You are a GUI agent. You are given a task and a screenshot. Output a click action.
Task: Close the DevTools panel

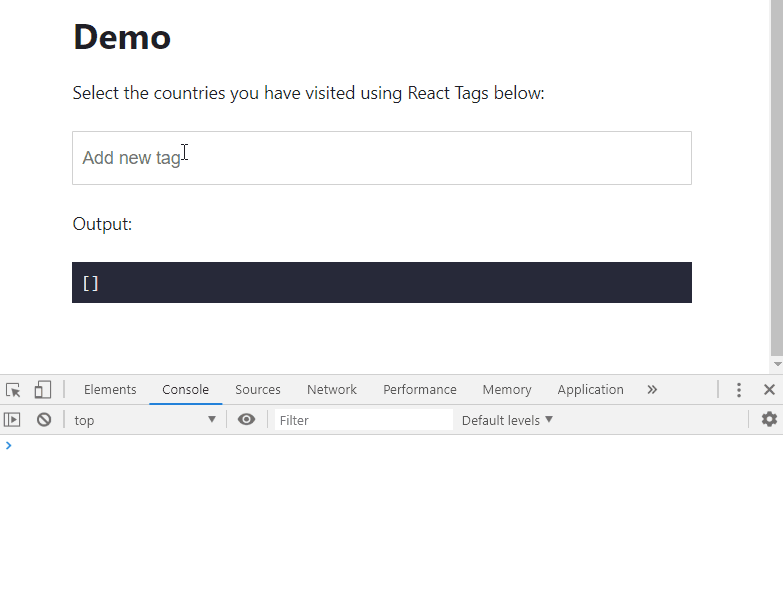coord(769,390)
